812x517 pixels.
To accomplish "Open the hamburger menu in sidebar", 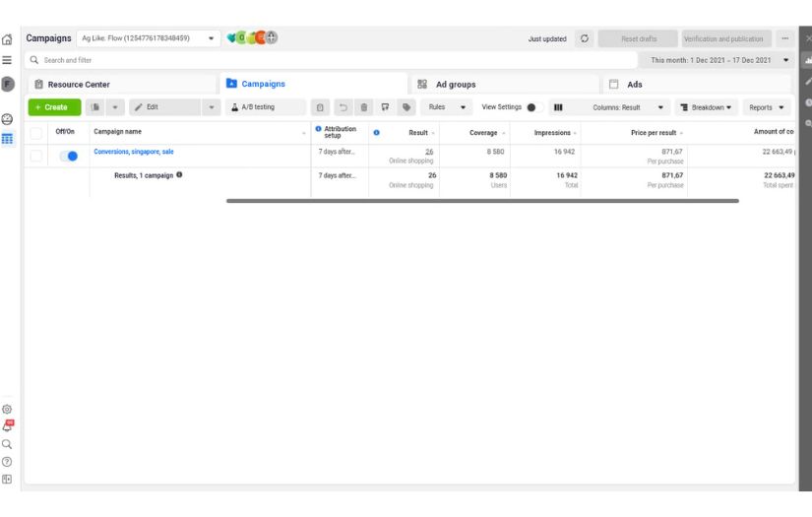I will 7,60.
